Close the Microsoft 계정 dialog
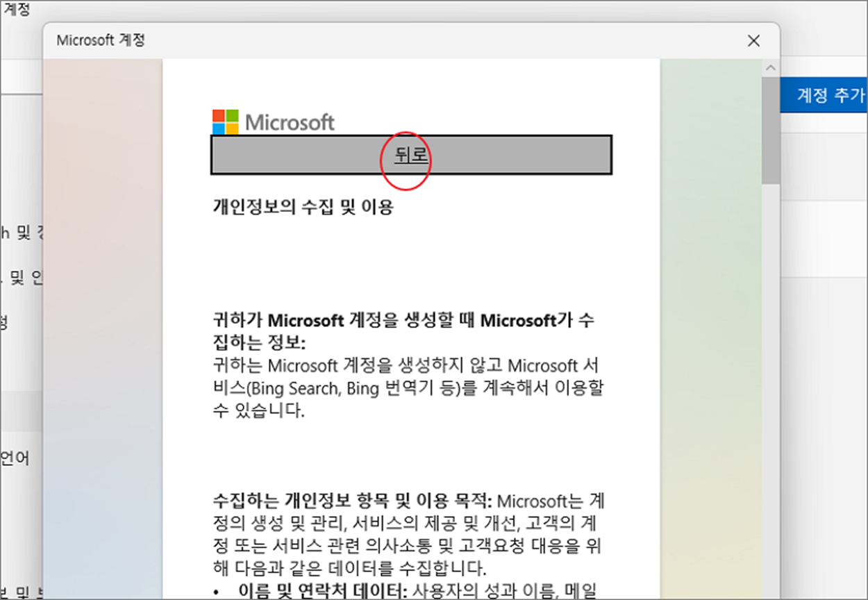Viewport: 868px width, 600px height. click(x=753, y=41)
